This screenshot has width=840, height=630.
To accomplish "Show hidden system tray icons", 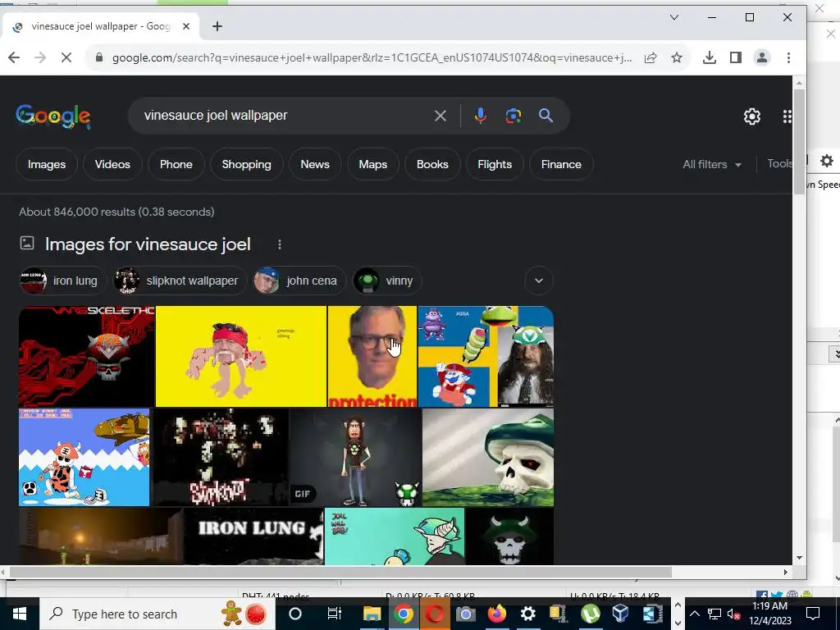I will pyautogui.click(x=694, y=614).
